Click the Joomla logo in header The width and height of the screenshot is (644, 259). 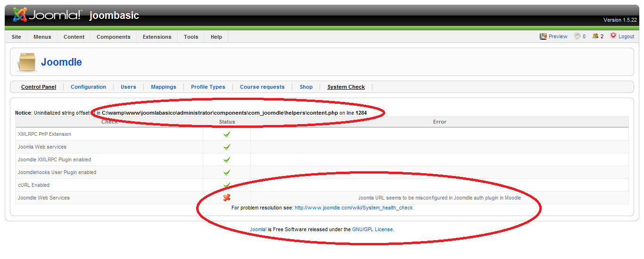(x=47, y=15)
